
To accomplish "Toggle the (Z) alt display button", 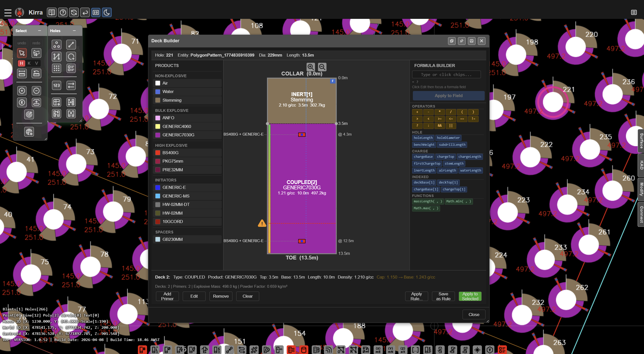I will point(403,350).
